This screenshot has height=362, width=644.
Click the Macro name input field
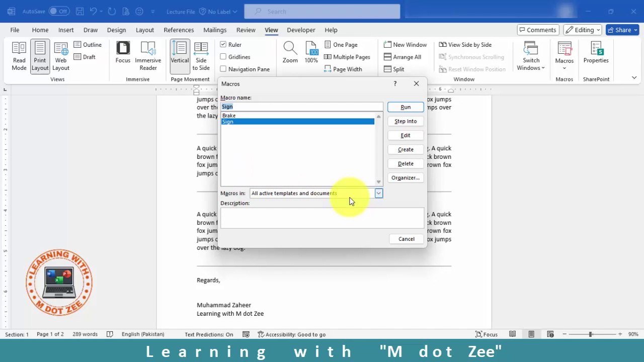tap(302, 107)
